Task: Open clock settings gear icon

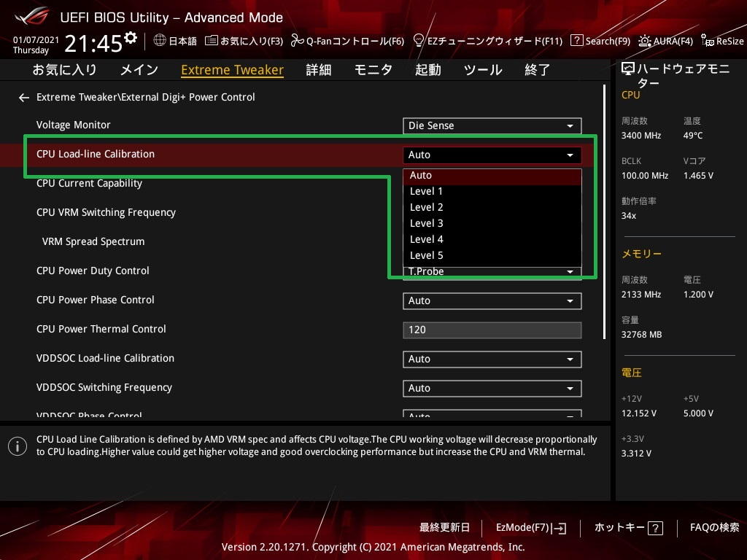Action: pyautogui.click(x=131, y=37)
